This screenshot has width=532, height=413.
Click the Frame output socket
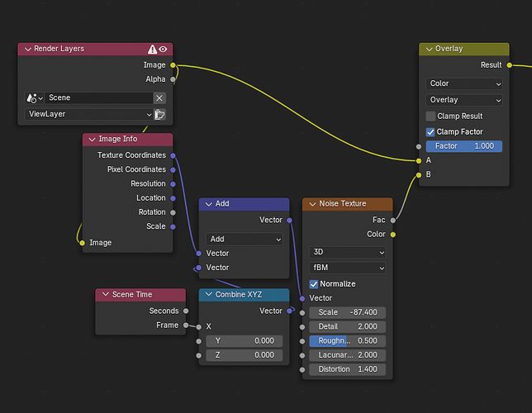point(186,325)
